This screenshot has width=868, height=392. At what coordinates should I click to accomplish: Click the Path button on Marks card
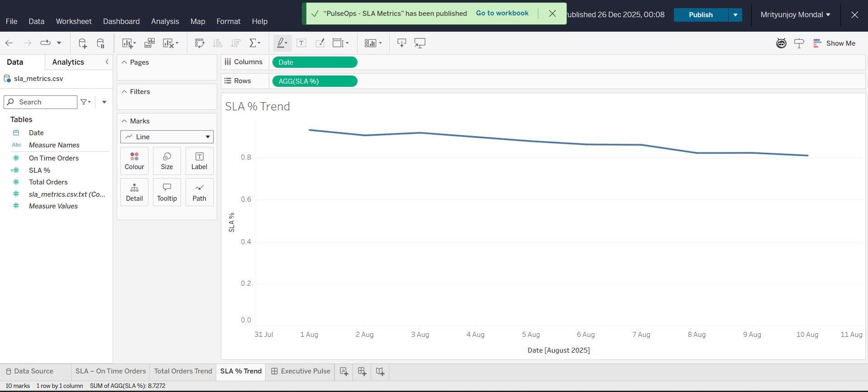pos(199,192)
